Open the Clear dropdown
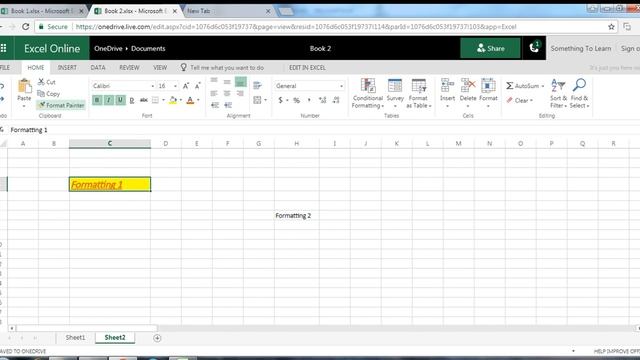 (x=520, y=100)
